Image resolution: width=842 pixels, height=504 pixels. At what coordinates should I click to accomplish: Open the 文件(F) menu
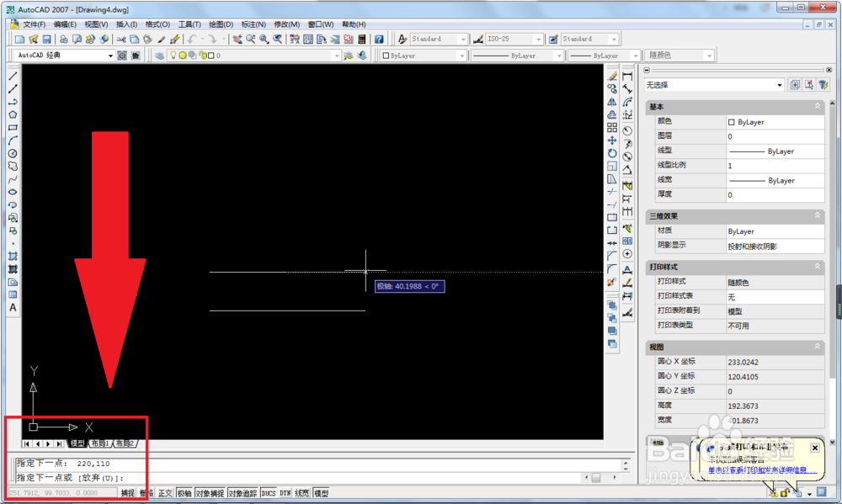[35, 24]
